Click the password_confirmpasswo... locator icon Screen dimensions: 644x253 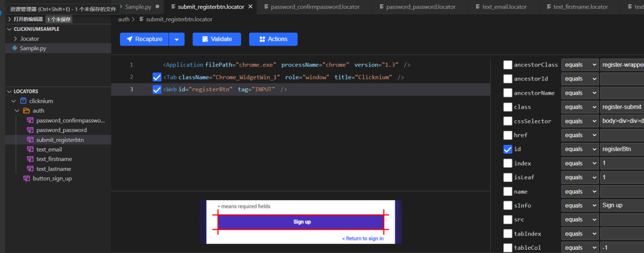30,121
